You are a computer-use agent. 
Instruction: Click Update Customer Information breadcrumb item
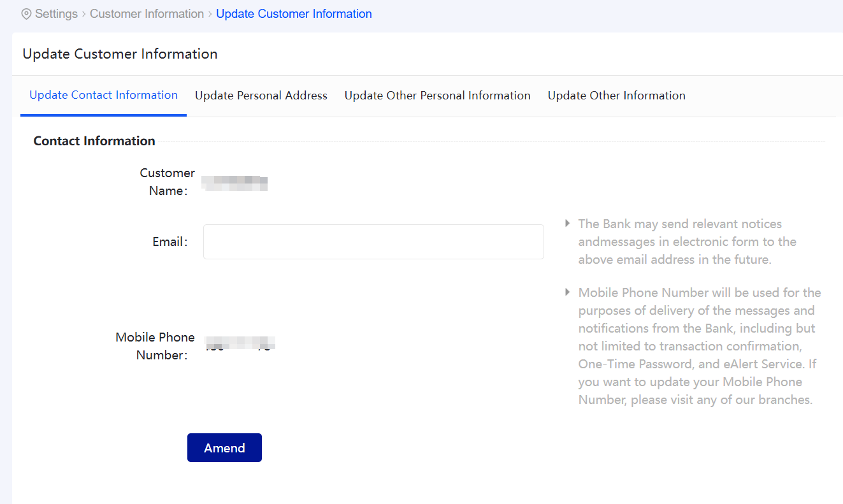click(x=294, y=14)
